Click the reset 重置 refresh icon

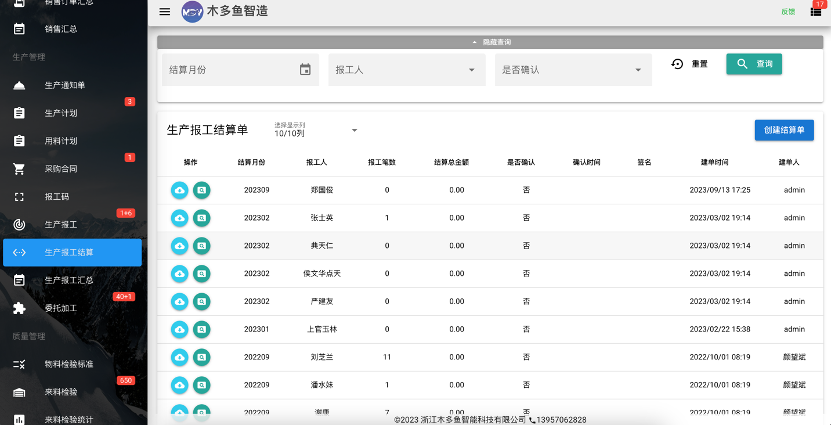point(677,64)
